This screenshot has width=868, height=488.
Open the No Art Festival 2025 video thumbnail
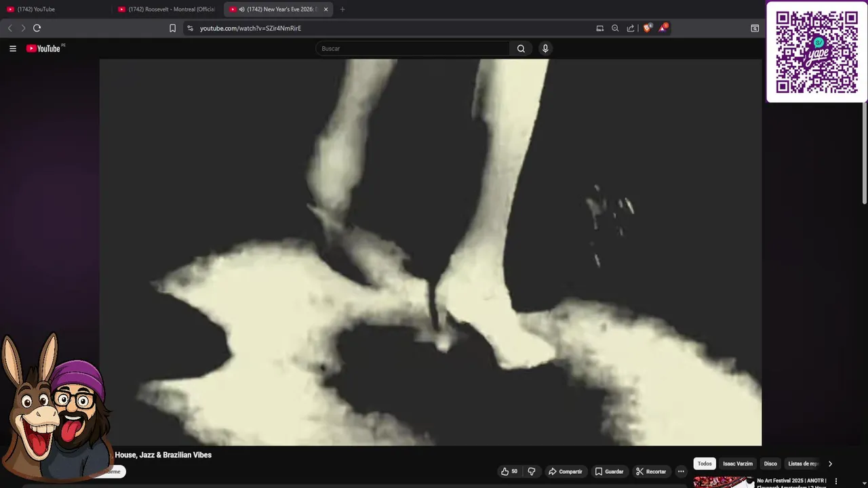point(723,482)
